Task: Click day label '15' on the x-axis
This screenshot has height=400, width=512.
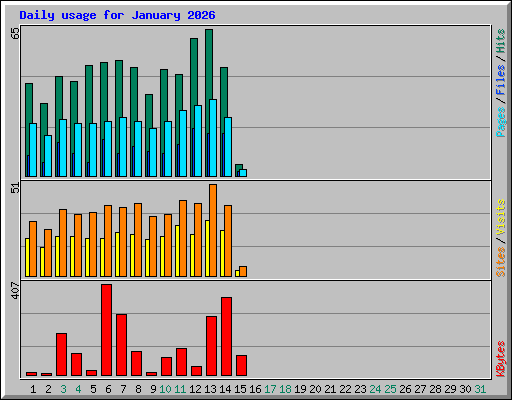Action: point(240,389)
